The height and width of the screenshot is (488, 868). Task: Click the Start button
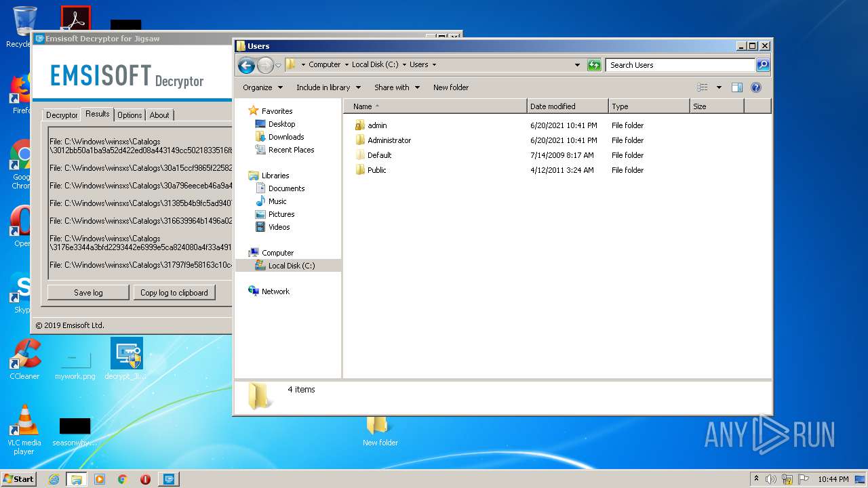[18, 479]
